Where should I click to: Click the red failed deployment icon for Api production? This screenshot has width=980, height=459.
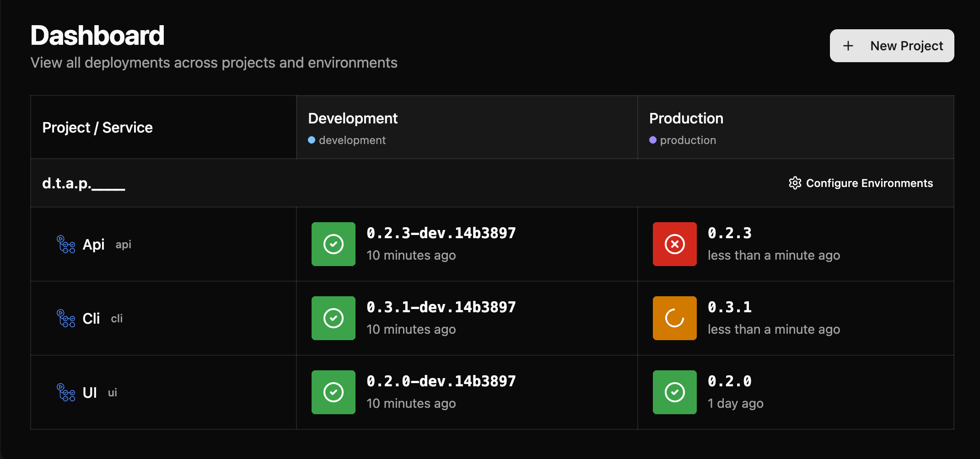click(674, 244)
